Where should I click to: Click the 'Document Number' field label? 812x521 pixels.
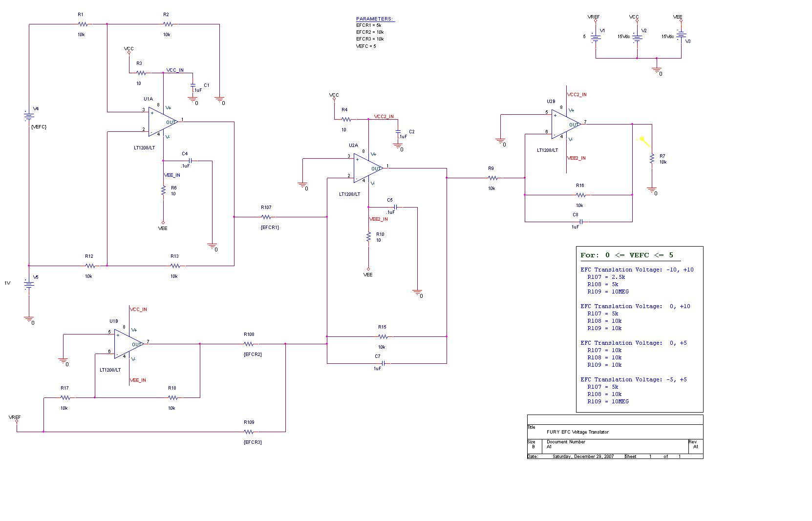pyautogui.click(x=566, y=442)
